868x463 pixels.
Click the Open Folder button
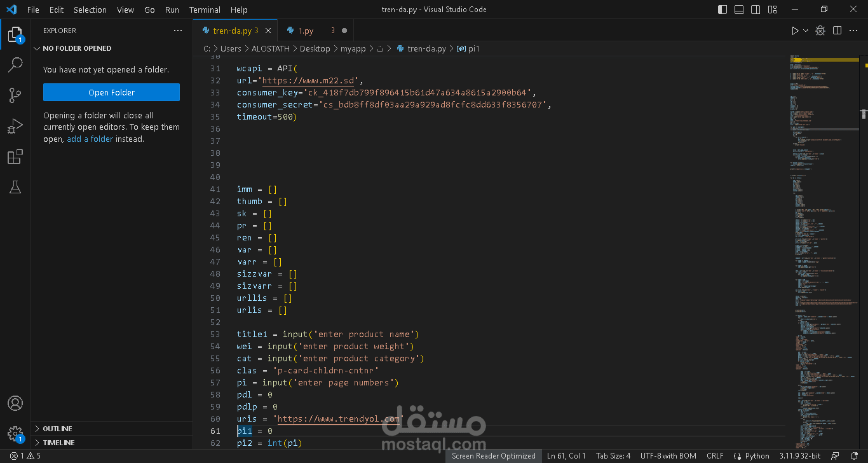(111, 92)
